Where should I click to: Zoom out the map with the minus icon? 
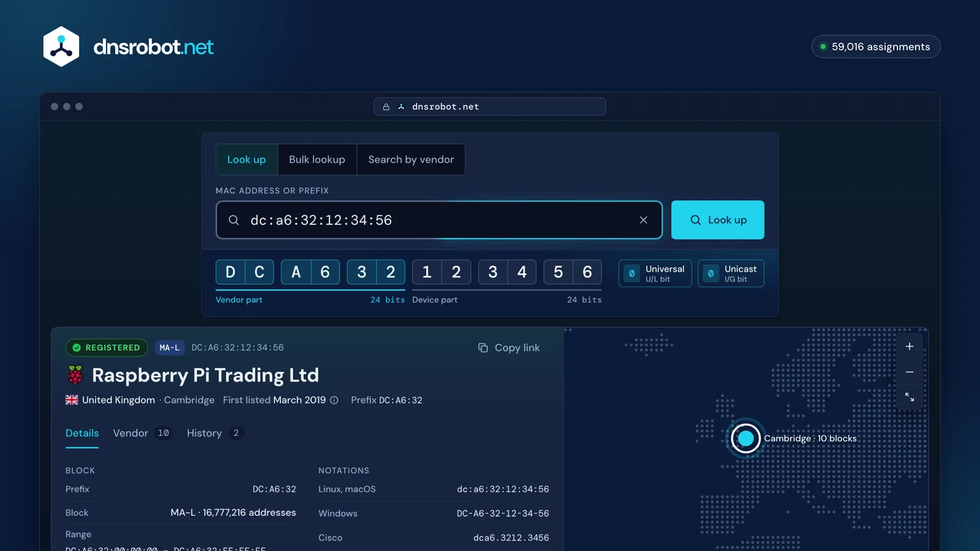910,372
